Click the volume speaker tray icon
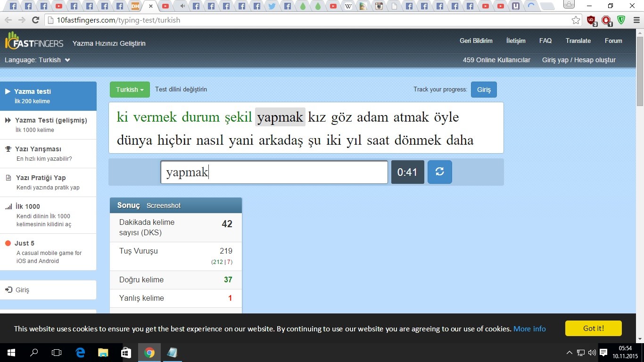 coord(592,352)
